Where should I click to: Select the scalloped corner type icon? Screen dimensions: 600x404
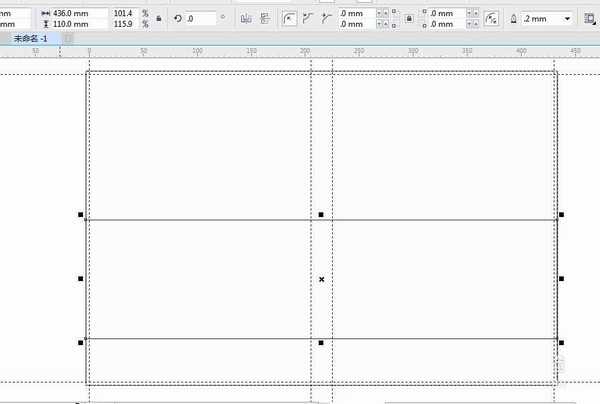coord(307,18)
